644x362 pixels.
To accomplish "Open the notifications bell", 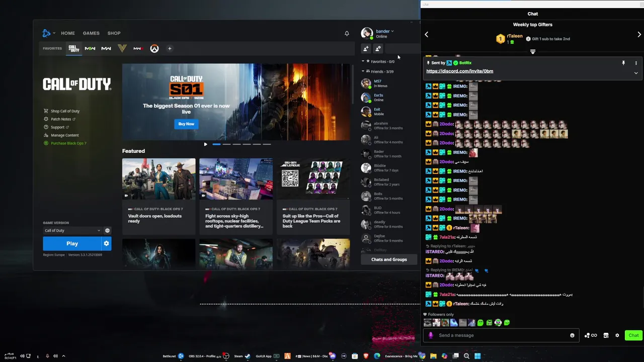I will pos(347,33).
